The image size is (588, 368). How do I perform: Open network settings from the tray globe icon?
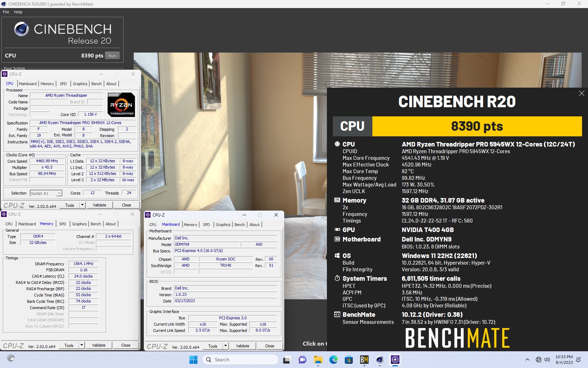click(x=539, y=360)
